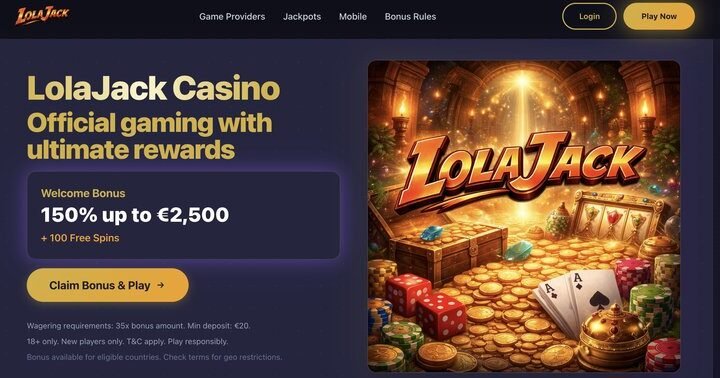
Task: Click the LolaJack logo in header
Action: coord(42,16)
